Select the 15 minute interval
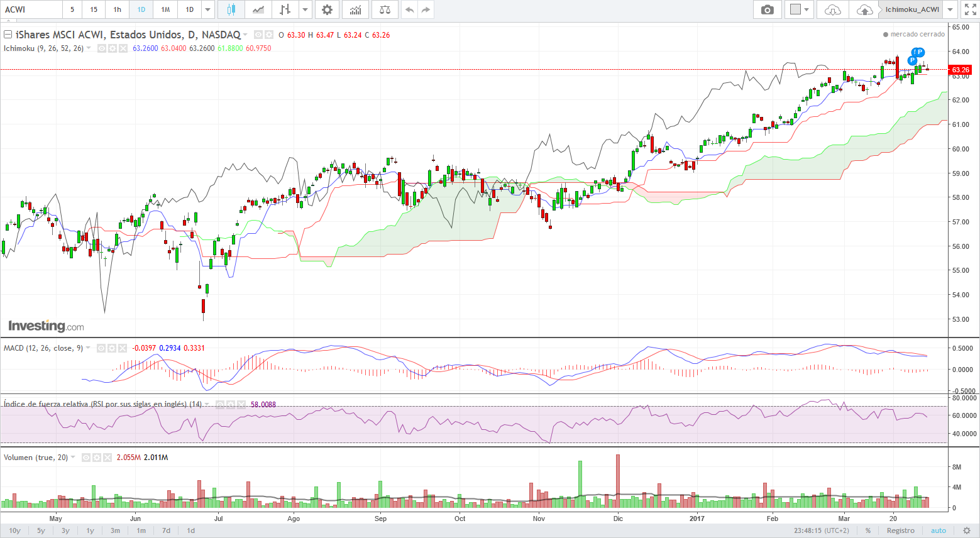The width and height of the screenshot is (980, 538). (x=94, y=9)
